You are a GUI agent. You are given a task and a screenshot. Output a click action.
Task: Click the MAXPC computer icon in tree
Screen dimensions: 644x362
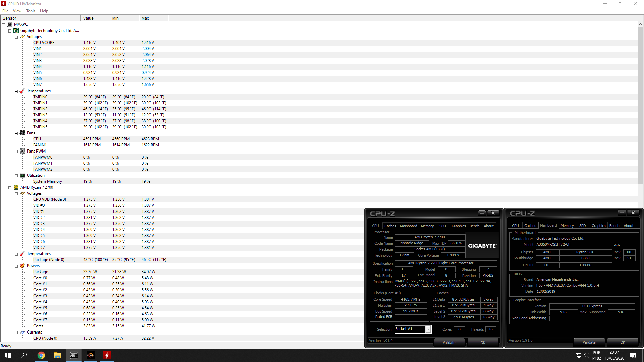tap(10, 24)
